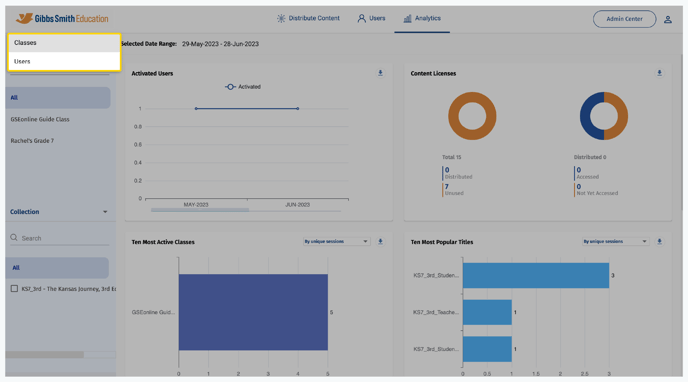Open the user profile icon

[667, 19]
